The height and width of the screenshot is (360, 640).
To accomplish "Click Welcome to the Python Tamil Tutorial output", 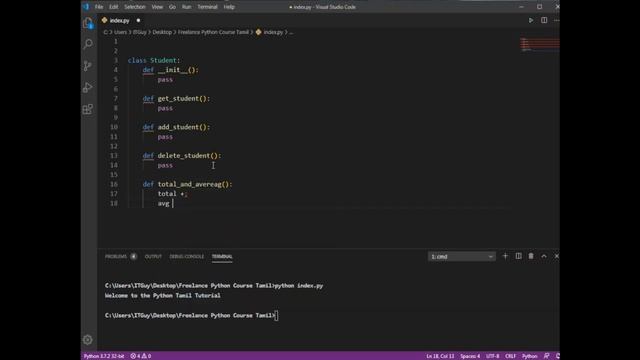I will tap(162, 296).
